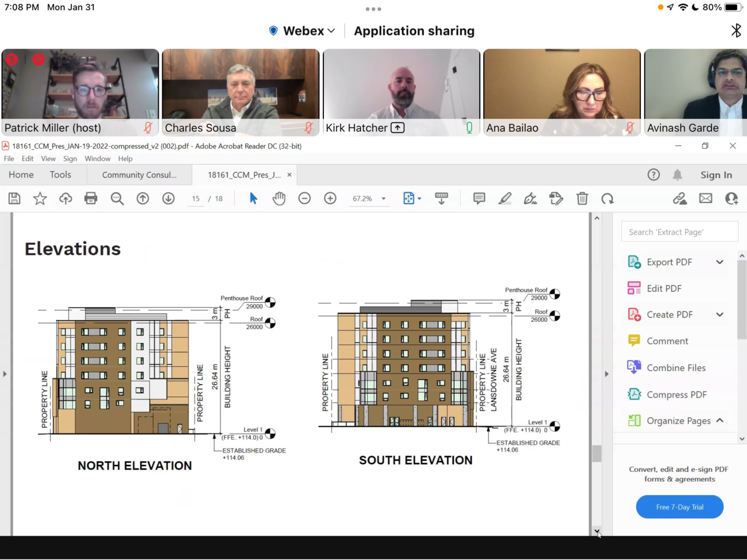747x560 pixels.
Task: Close the 18161_CCM_Pres_J... tab
Action: (289, 174)
